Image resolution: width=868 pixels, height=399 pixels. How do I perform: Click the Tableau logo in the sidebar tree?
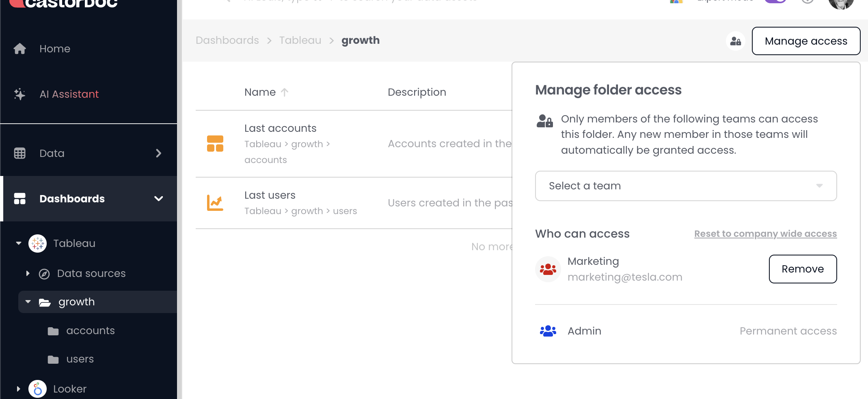[37, 243]
